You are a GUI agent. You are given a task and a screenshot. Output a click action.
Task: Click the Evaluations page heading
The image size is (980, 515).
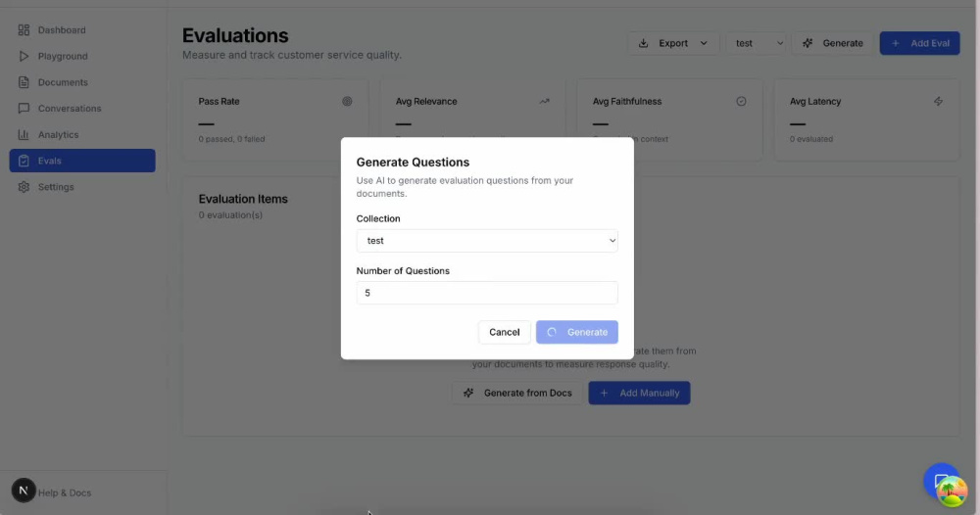coord(235,35)
